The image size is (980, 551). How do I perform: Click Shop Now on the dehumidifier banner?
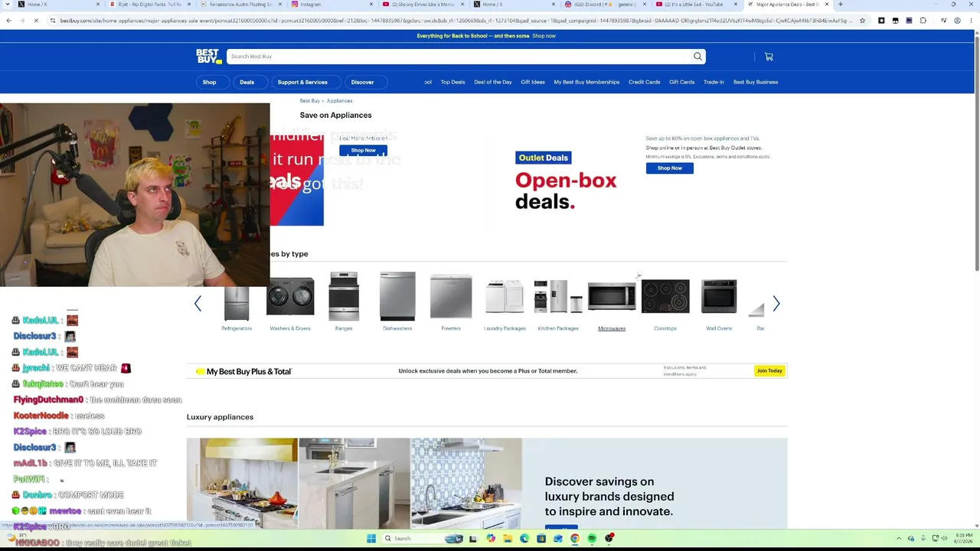(x=363, y=151)
